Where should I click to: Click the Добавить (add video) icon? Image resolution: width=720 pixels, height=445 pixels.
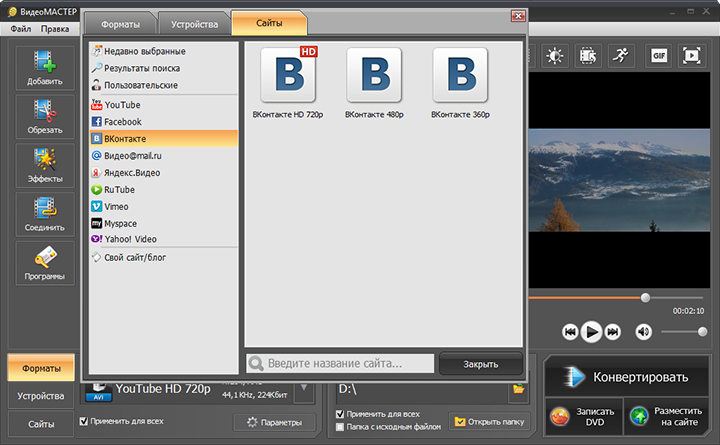click(45, 67)
